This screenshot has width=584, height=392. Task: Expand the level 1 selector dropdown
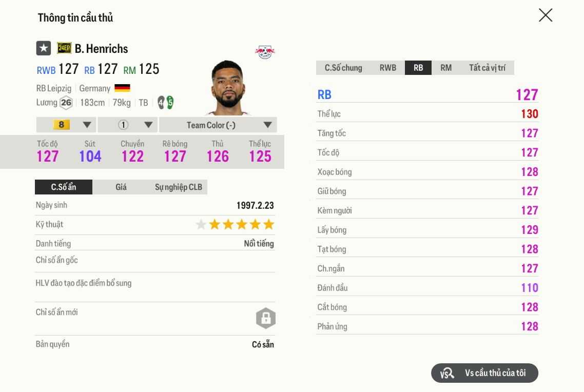coord(128,125)
